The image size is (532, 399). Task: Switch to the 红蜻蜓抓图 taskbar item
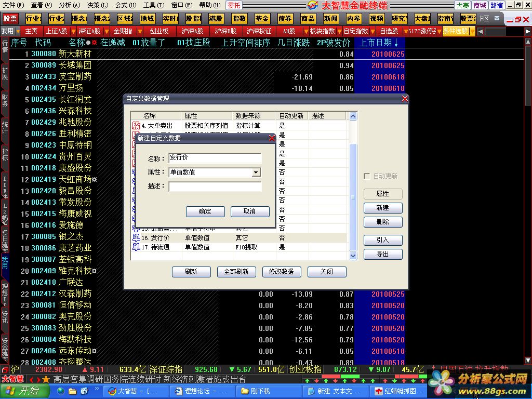(400, 391)
